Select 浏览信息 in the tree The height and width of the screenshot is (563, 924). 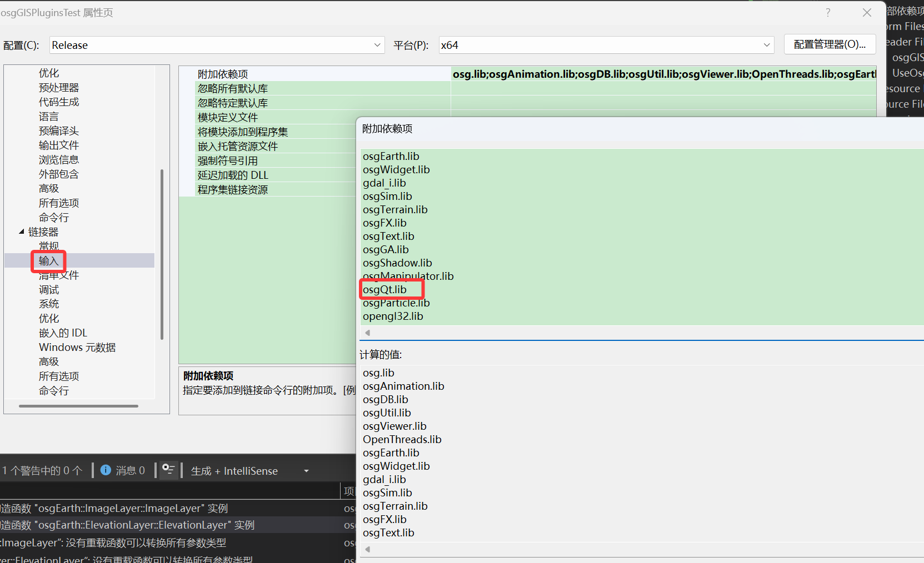click(59, 160)
